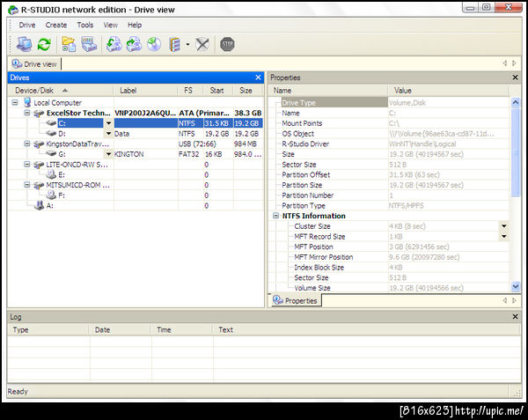Open the dropdown arrow beside the RAID icon
The height and width of the screenshot is (420, 528).
click(x=188, y=44)
